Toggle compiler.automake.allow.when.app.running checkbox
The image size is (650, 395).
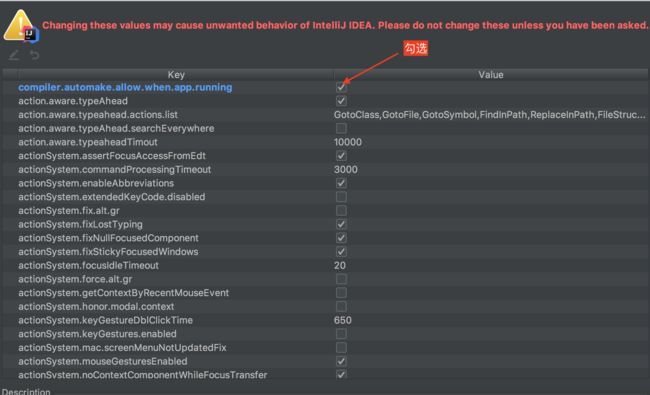(341, 87)
